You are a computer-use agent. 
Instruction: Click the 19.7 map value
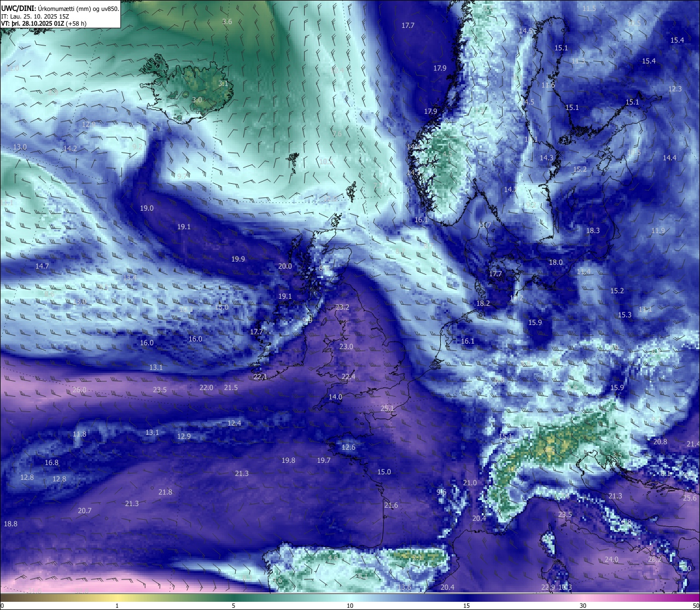click(x=324, y=461)
